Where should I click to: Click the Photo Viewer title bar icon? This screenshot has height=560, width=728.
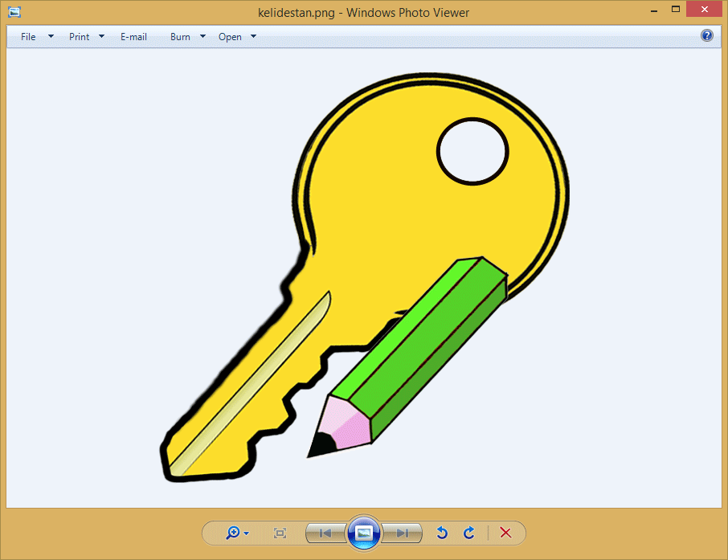click(14, 12)
